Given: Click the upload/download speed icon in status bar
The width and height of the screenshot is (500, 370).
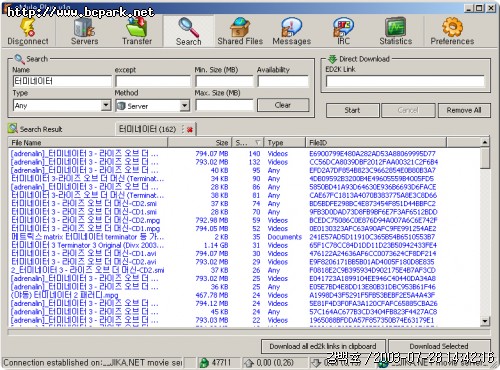Looking at the screenshot, I should pyautogui.click(x=249, y=363).
